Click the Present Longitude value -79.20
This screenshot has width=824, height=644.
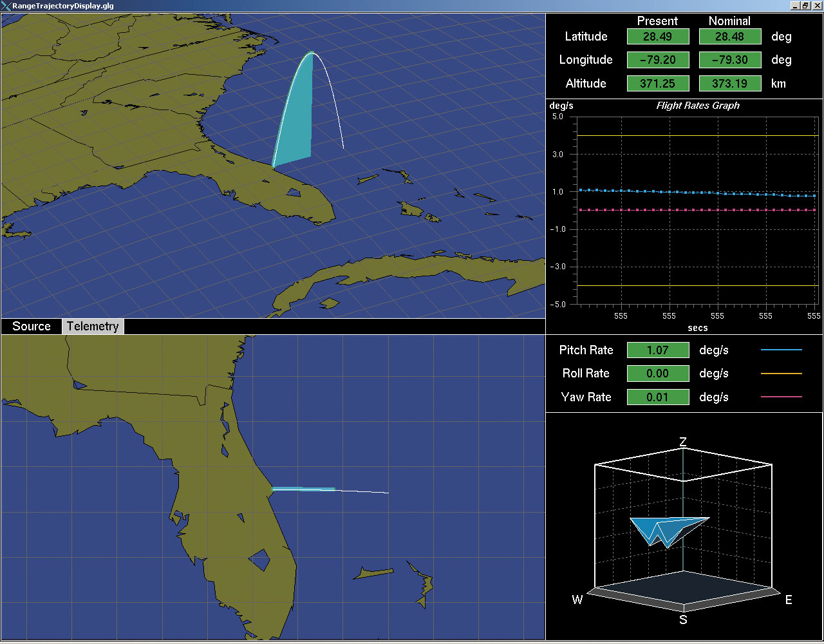point(658,60)
